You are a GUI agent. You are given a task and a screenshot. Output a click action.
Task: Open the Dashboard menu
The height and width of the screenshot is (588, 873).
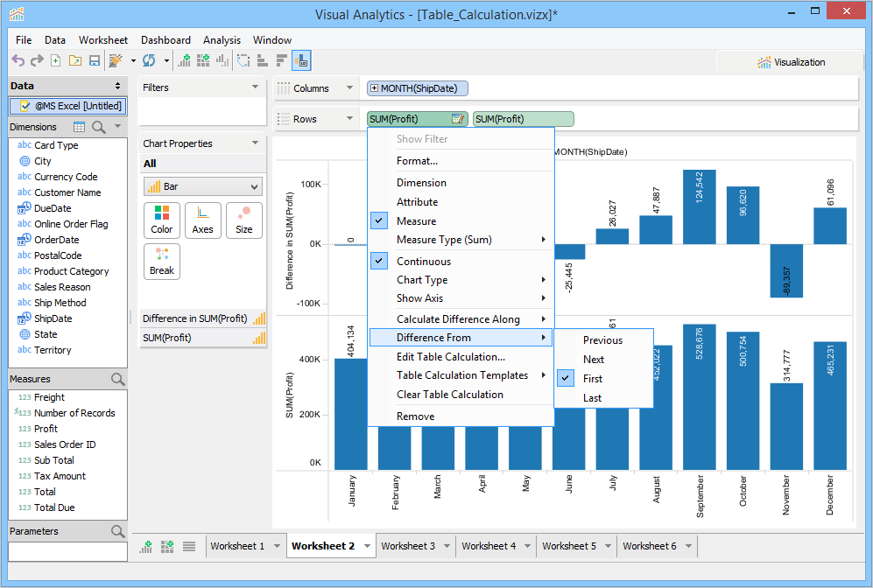[165, 40]
